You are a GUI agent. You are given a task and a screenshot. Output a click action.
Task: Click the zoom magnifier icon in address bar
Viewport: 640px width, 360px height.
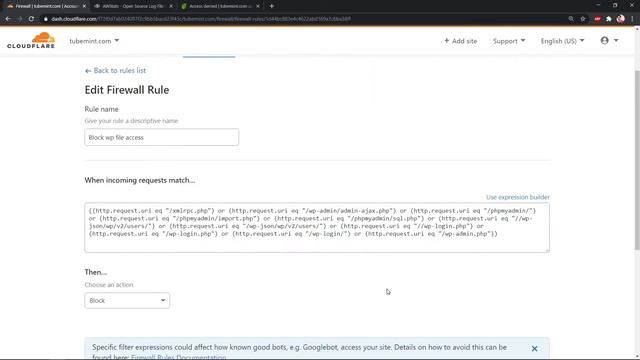pyautogui.click(x=571, y=19)
